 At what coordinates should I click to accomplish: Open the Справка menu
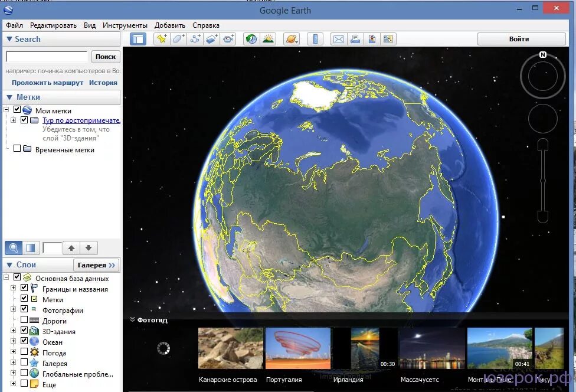tap(206, 25)
